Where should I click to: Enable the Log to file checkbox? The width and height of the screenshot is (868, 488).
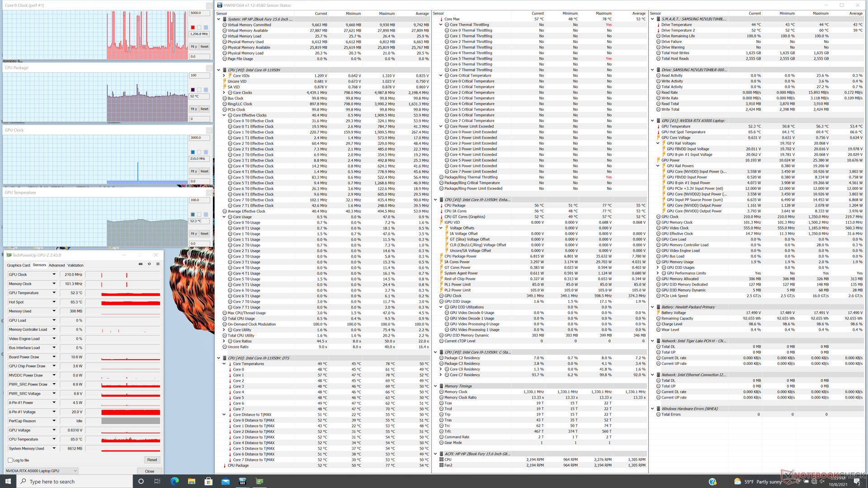[10, 460]
